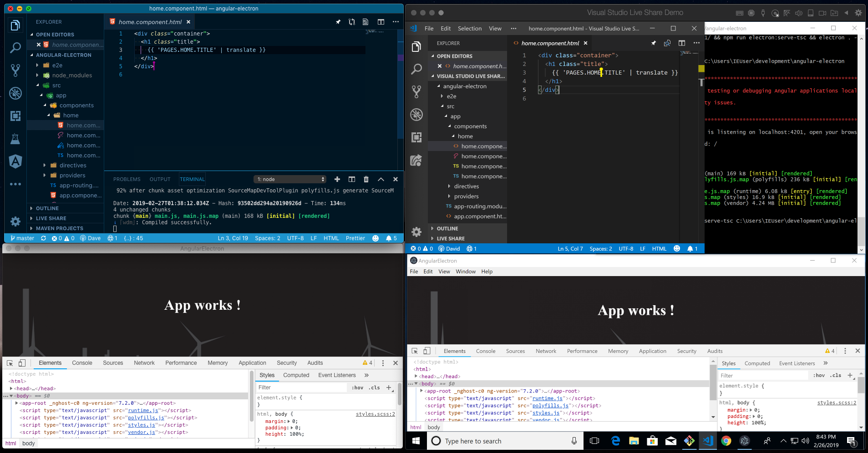This screenshot has width=868, height=453.
Task: Click the test beaker icon in the activity bar
Action: click(16, 139)
